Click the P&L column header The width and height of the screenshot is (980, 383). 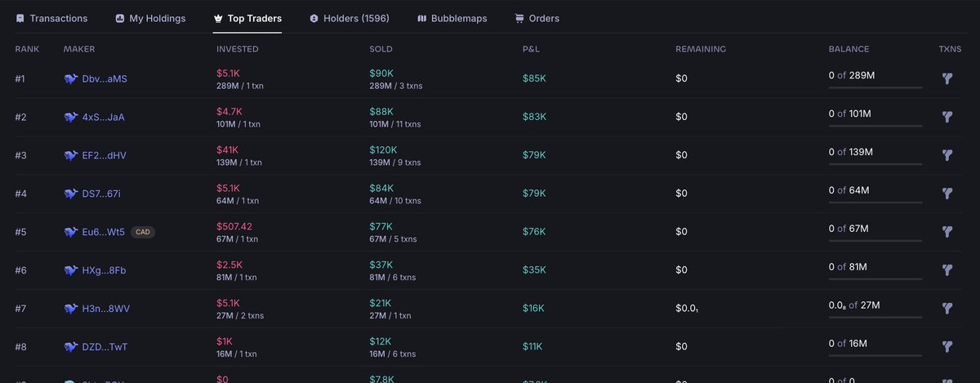pos(531,49)
